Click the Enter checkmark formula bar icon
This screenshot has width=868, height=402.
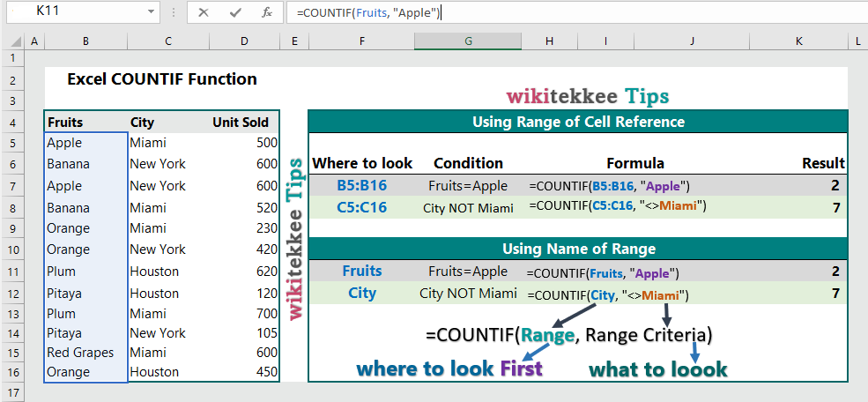click(x=234, y=12)
